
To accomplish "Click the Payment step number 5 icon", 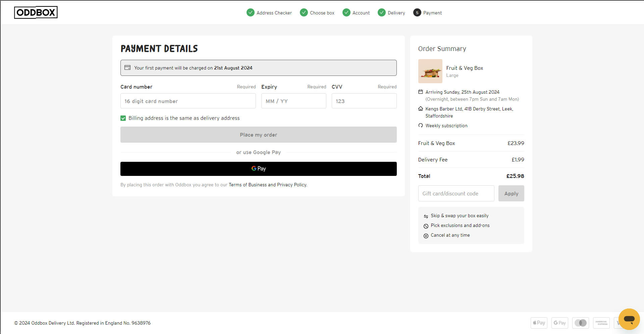I will pos(417,13).
